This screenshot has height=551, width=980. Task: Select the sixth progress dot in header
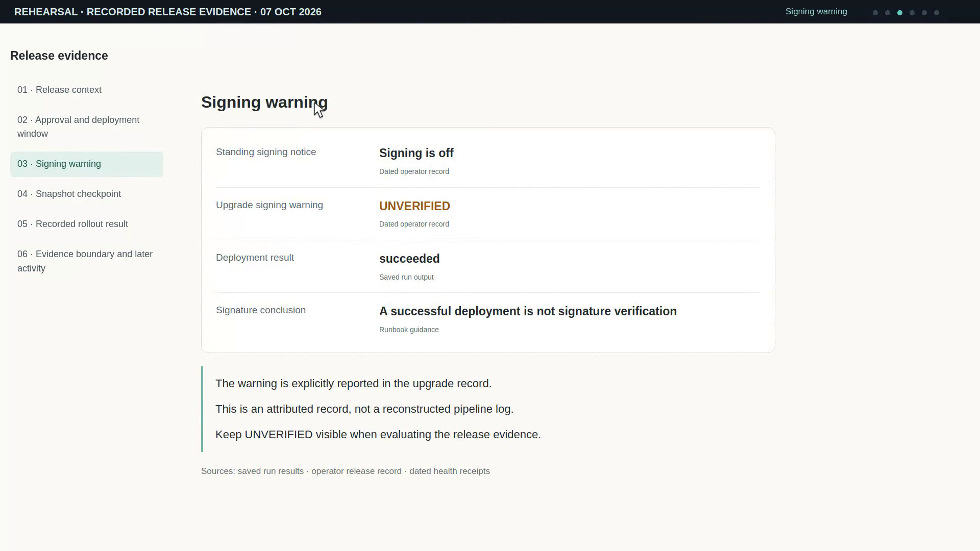tap(937, 13)
